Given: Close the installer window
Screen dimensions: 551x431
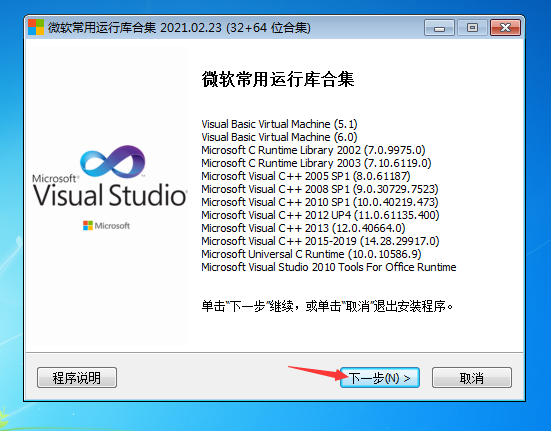Looking at the screenshot, I should [x=505, y=28].
